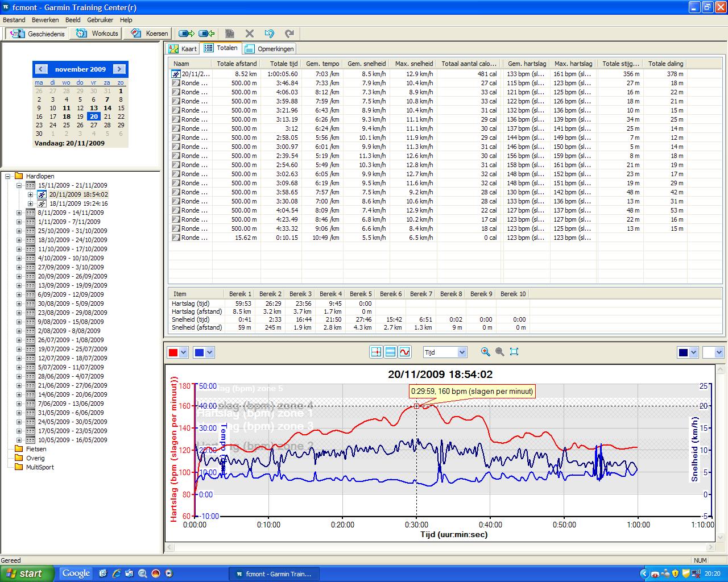This screenshot has width=728, height=582.
Task: Collapse the Hardlopen folder
Action: tap(8, 176)
